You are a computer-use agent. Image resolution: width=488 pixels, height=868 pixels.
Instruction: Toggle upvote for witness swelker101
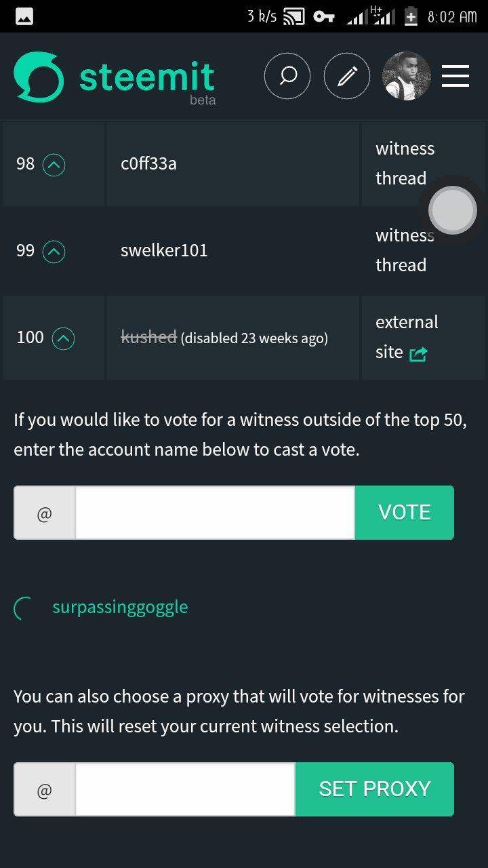(54, 252)
